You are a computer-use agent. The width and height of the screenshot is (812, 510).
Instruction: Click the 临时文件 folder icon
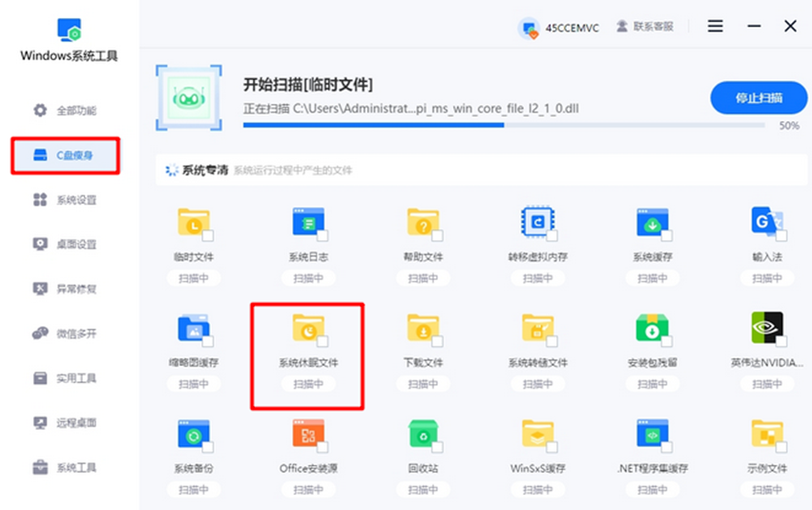pos(194,222)
